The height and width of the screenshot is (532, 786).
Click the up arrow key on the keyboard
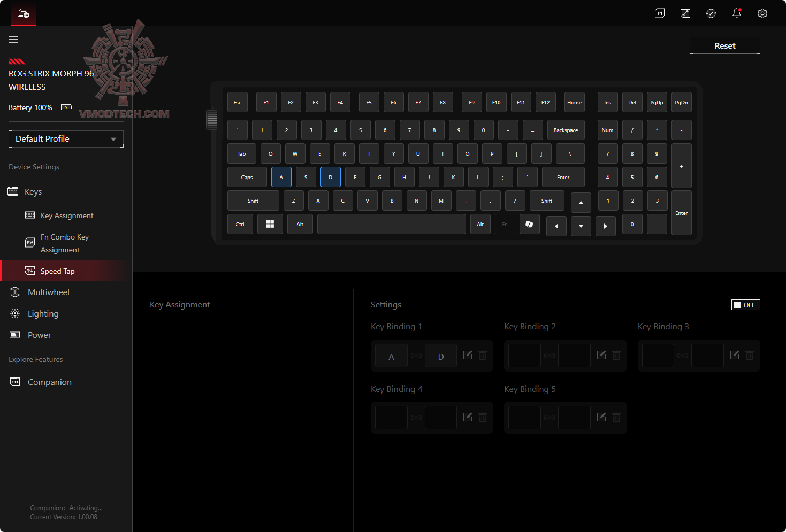coord(581,203)
